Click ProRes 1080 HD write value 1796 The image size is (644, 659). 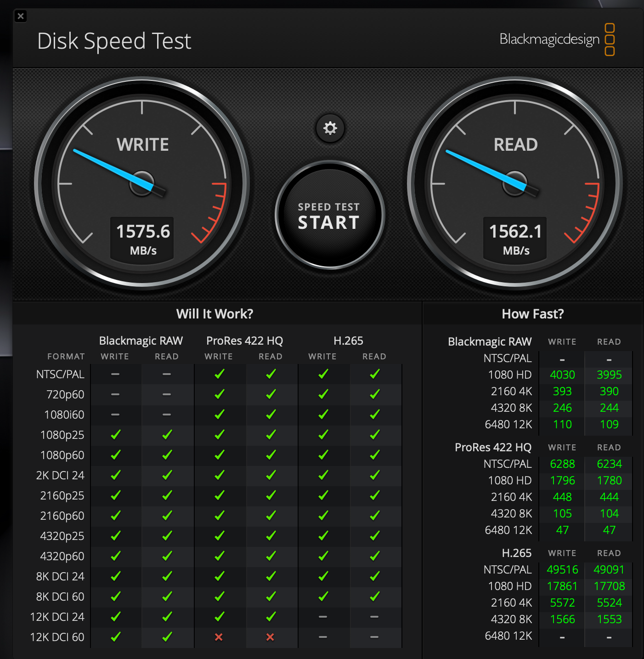pyautogui.click(x=562, y=480)
